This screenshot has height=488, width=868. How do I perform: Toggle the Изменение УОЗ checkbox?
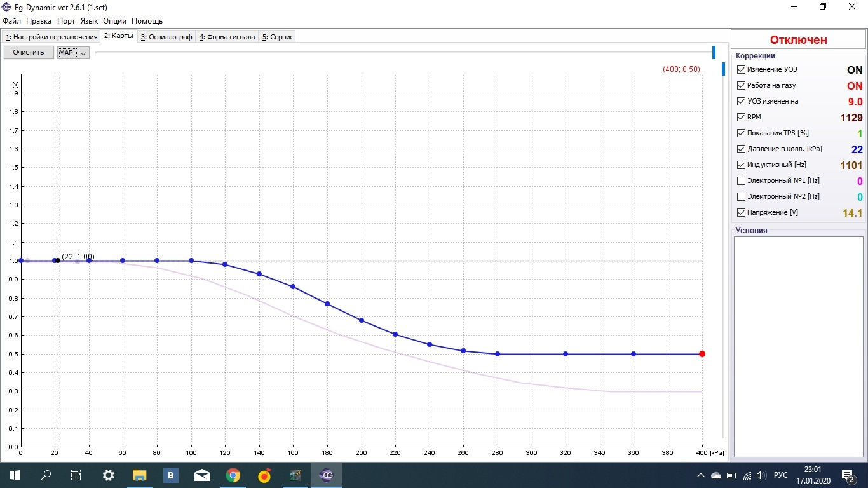741,69
